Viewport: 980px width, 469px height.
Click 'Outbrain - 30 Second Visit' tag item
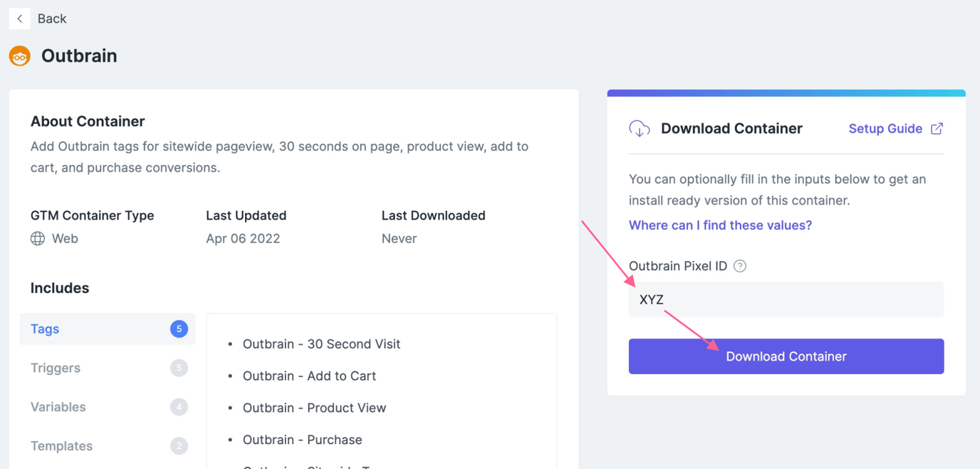point(321,344)
